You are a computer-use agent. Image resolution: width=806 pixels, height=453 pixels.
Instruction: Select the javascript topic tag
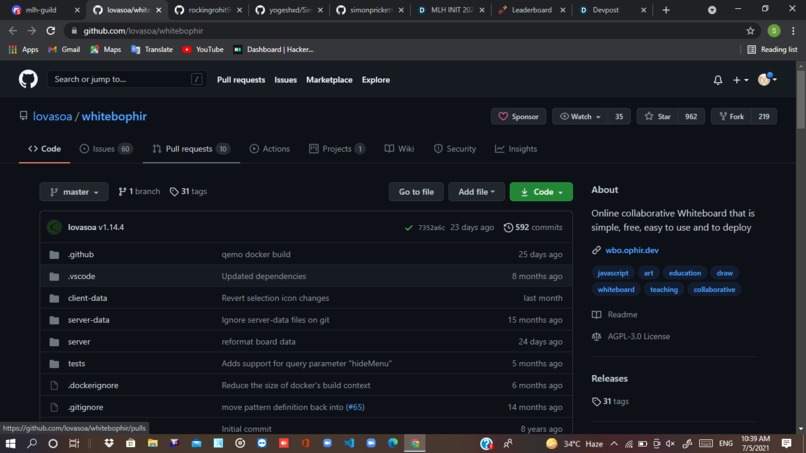coord(613,273)
